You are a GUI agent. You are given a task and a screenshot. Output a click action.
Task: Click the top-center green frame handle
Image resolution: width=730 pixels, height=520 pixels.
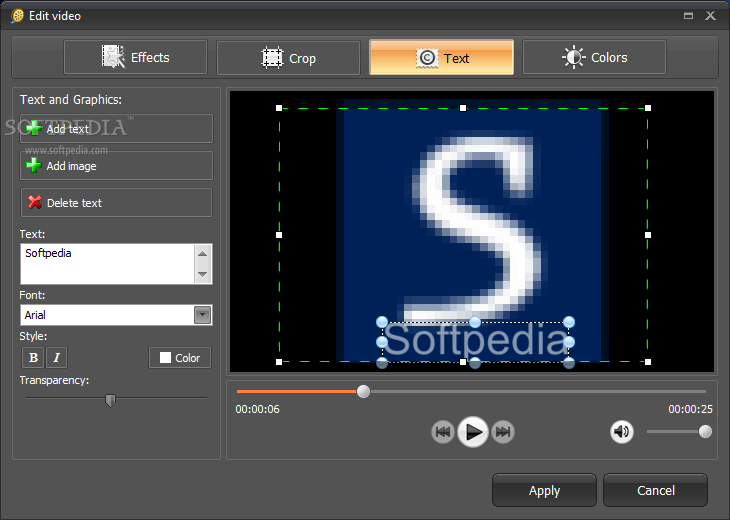point(463,108)
